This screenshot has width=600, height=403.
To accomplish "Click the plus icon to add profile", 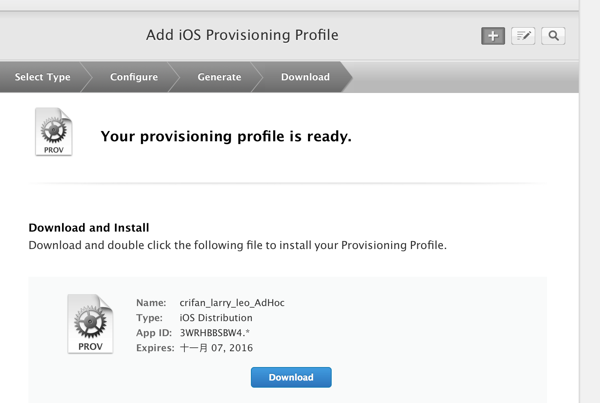I will point(492,36).
